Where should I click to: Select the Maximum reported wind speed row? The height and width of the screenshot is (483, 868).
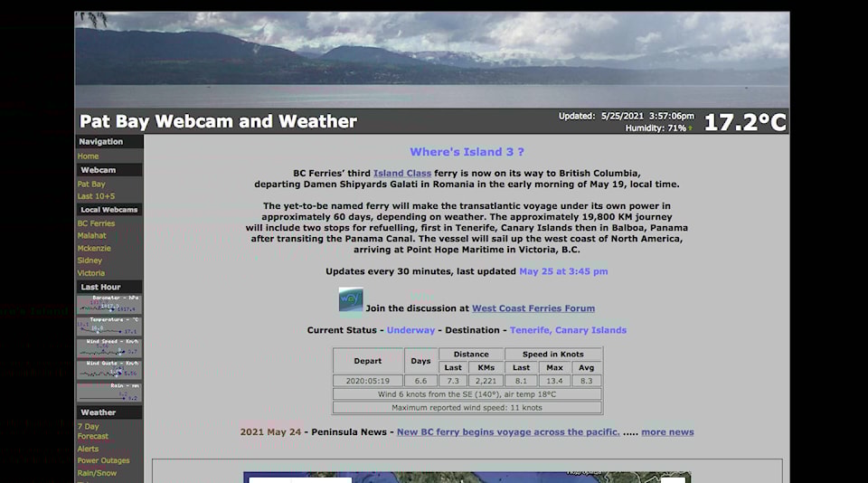coord(467,407)
